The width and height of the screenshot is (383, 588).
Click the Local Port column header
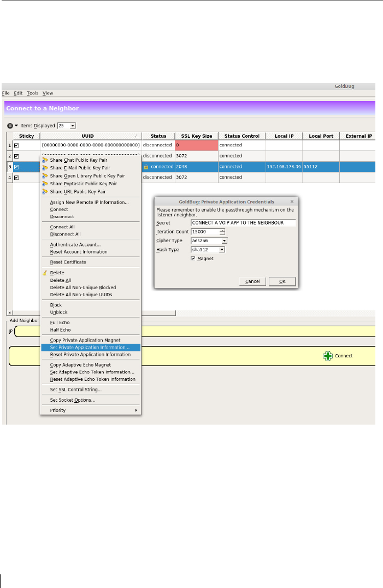[321, 136]
